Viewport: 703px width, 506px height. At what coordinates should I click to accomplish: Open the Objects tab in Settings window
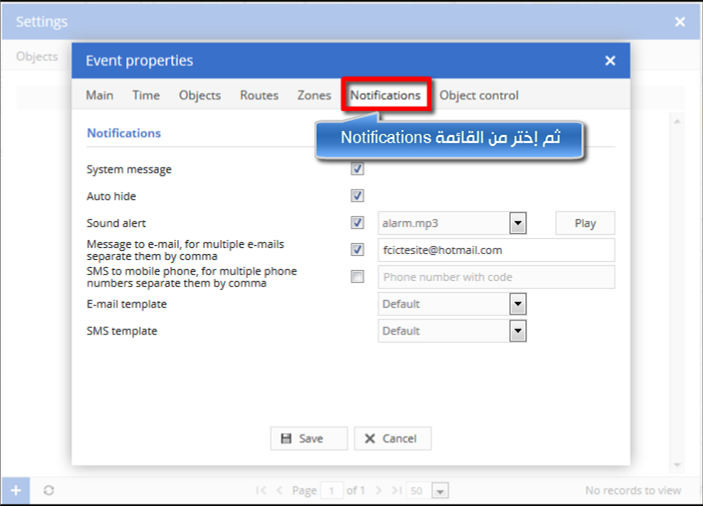click(x=37, y=56)
